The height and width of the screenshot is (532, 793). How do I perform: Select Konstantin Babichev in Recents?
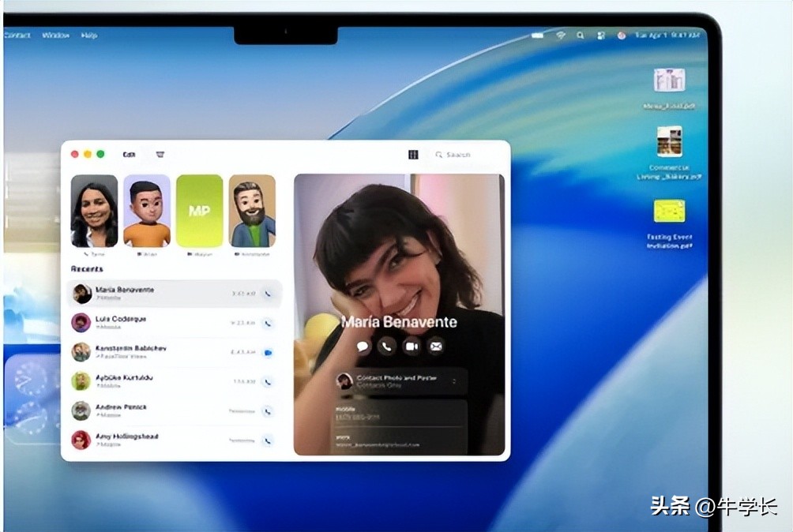(158, 351)
